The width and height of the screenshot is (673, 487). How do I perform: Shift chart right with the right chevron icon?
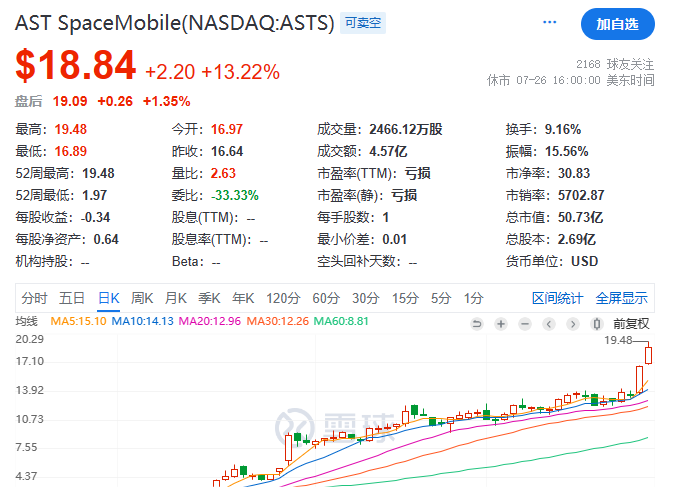(573, 324)
